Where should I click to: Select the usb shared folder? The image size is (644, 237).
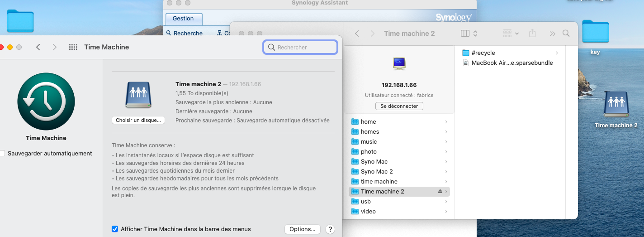coord(399,202)
